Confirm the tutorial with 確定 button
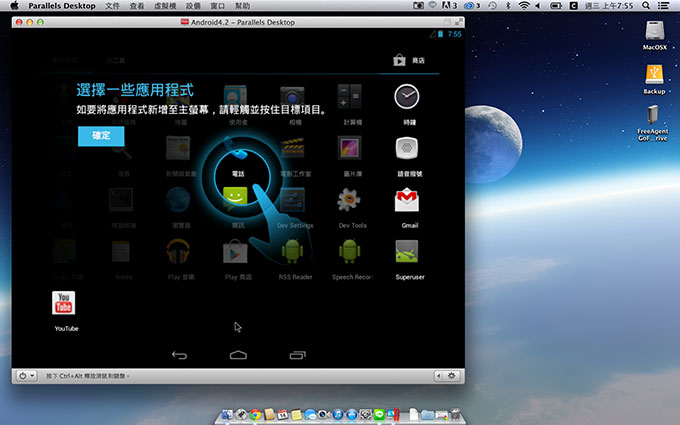680x425 pixels. coord(101,136)
